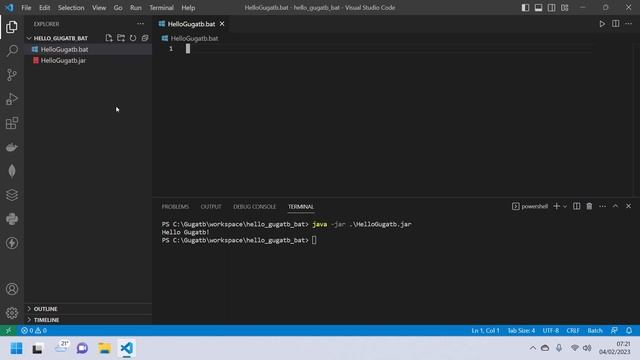Open explorer views and more actions
The image size is (640, 360).
coord(140,24)
